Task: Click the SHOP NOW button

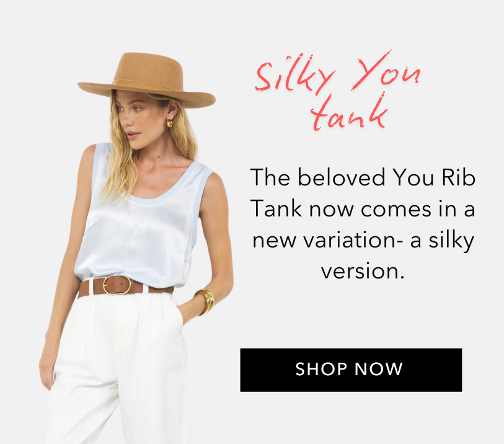Action: tap(351, 370)
